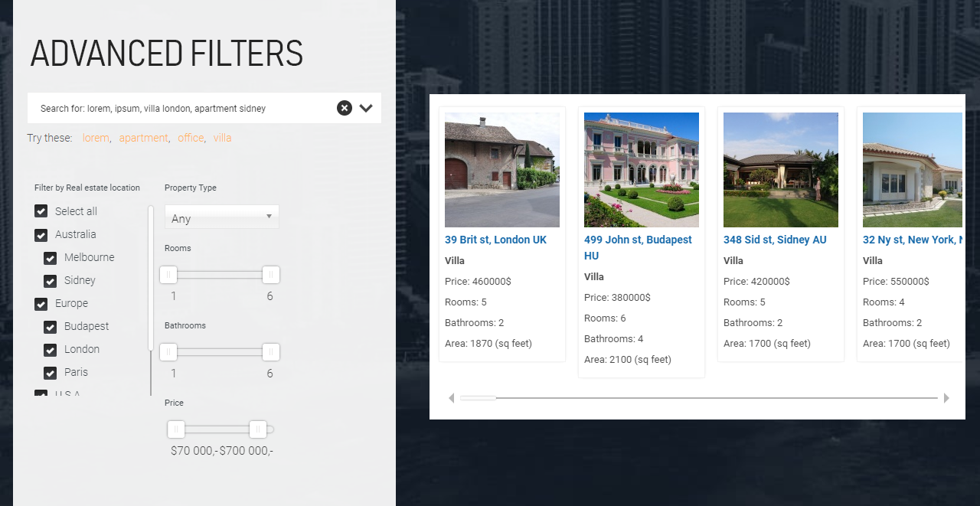The width and height of the screenshot is (980, 506).
Task: Click the 'apartment' suggested keyword
Action: [x=143, y=138]
